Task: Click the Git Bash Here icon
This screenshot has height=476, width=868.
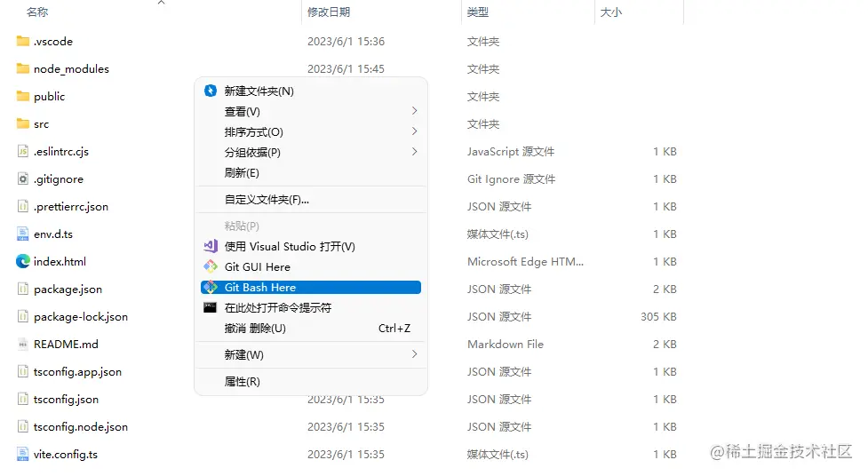Action: (211, 287)
